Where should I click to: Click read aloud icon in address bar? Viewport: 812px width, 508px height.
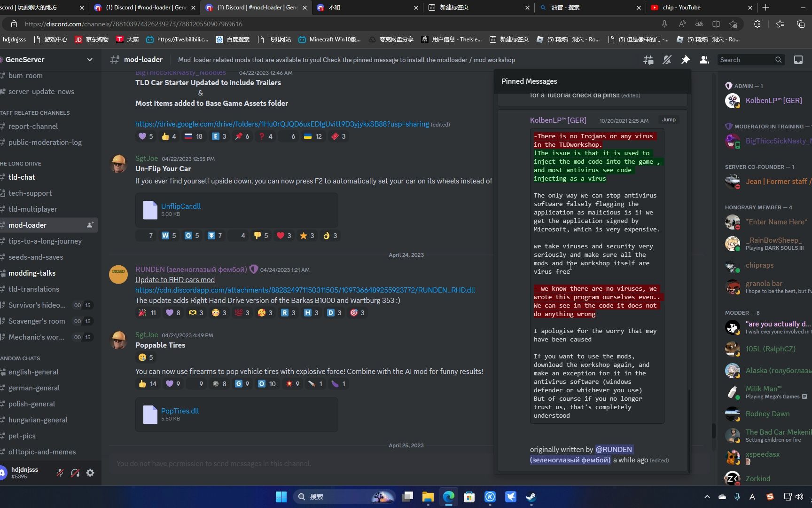pyautogui.click(x=682, y=24)
